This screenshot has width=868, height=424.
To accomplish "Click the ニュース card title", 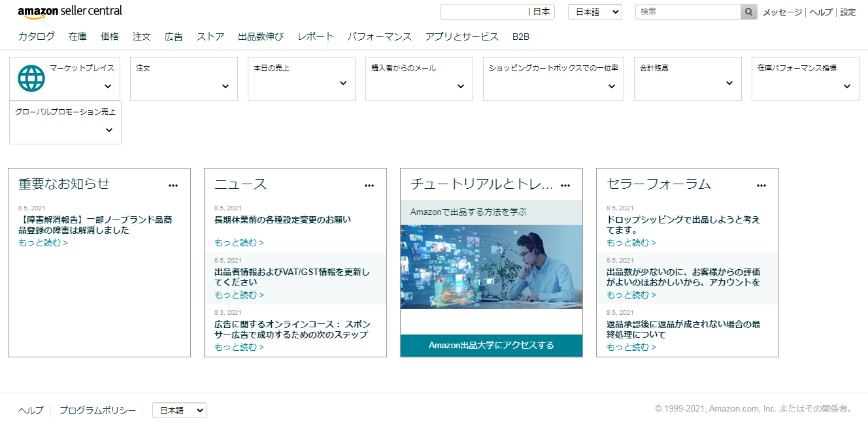I will pos(241,184).
